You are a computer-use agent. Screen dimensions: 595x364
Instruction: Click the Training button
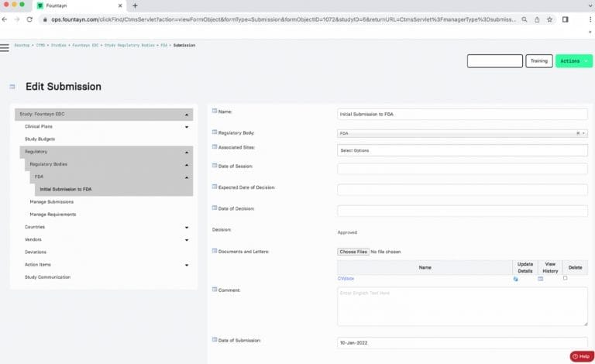(x=538, y=61)
